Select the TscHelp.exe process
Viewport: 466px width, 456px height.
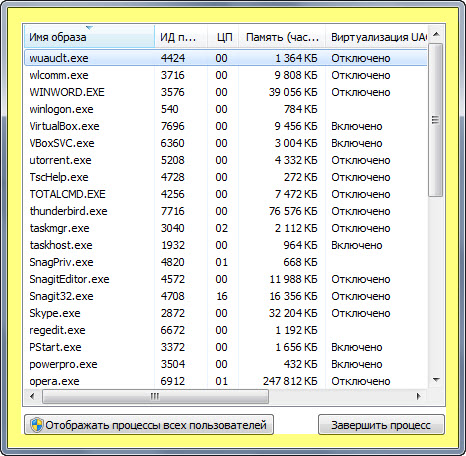pyautogui.click(x=226, y=177)
